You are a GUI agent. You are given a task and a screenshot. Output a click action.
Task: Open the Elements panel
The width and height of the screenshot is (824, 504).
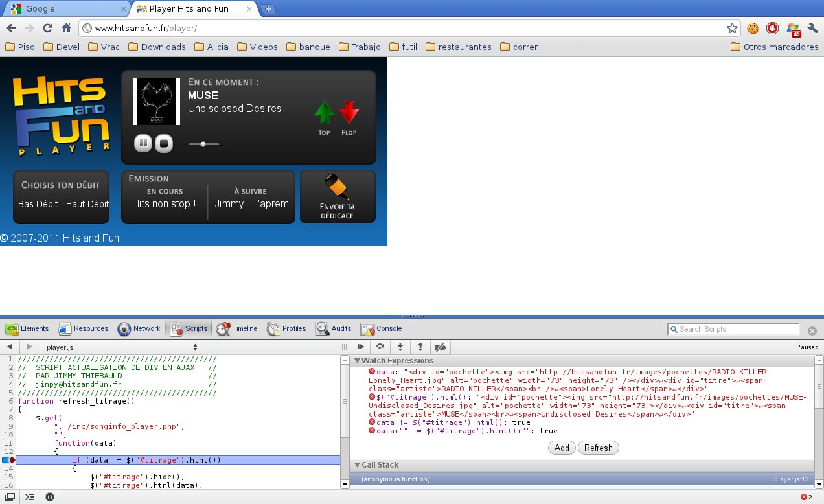point(27,329)
